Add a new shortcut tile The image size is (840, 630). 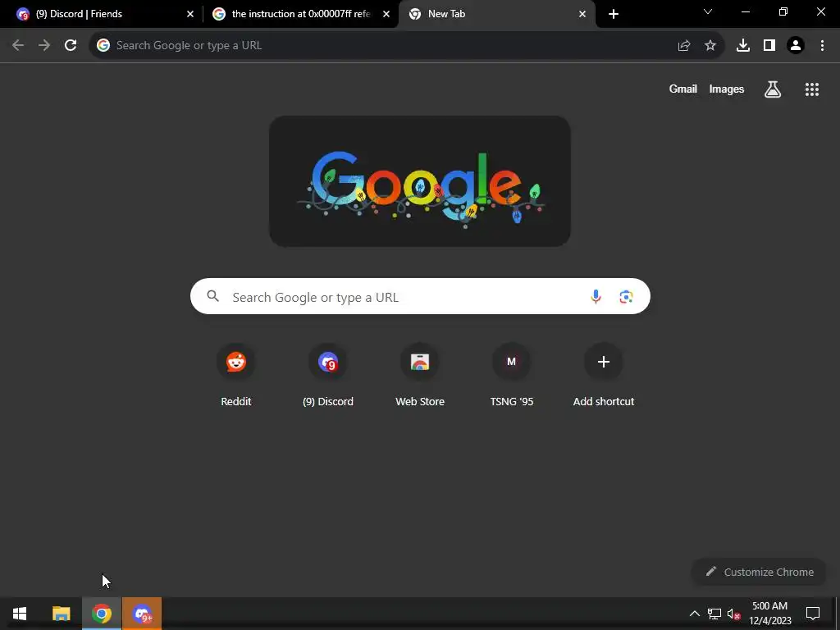click(x=604, y=376)
